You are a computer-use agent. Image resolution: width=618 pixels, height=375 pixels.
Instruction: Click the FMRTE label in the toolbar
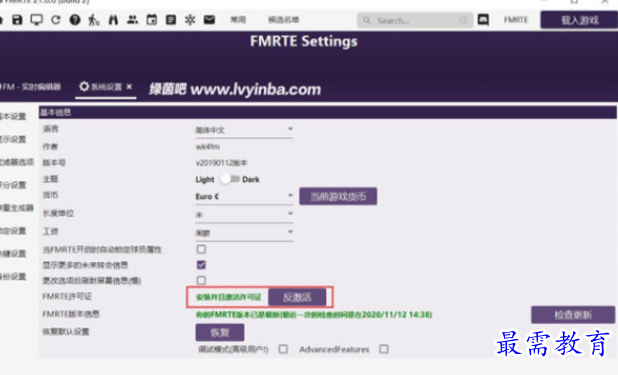click(x=516, y=20)
